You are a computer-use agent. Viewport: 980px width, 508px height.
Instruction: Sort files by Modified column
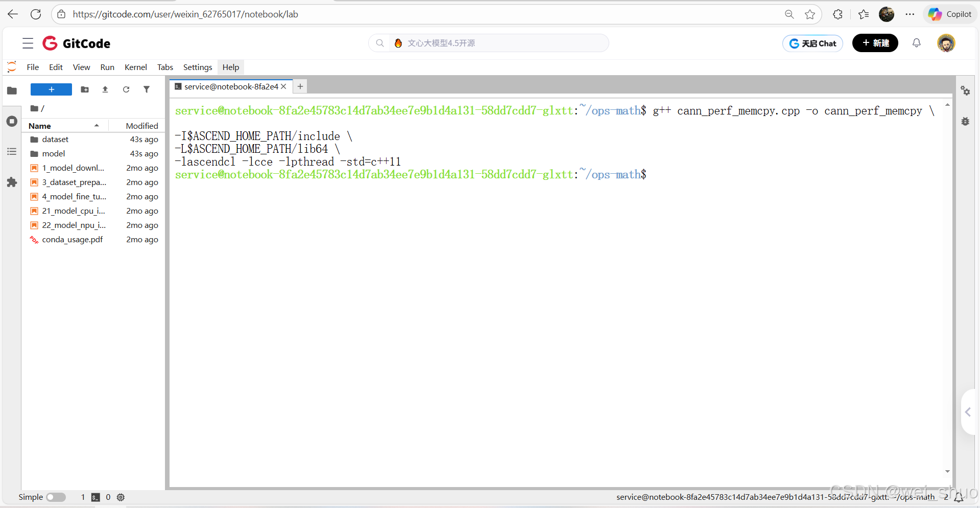coord(137,126)
